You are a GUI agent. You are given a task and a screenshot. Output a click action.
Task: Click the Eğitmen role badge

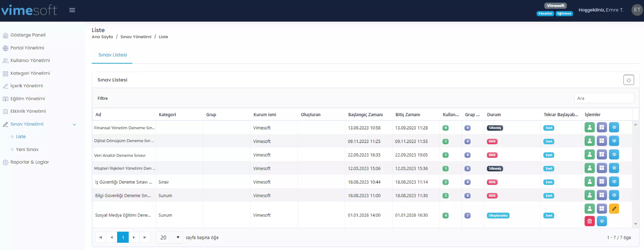(x=564, y=14)
